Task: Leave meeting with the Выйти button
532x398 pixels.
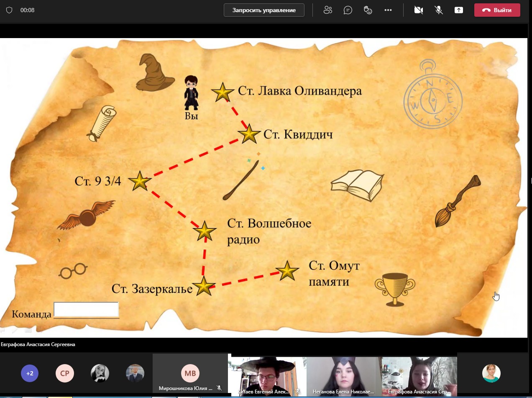Action: pyautogui.click(x=497, y=10)
